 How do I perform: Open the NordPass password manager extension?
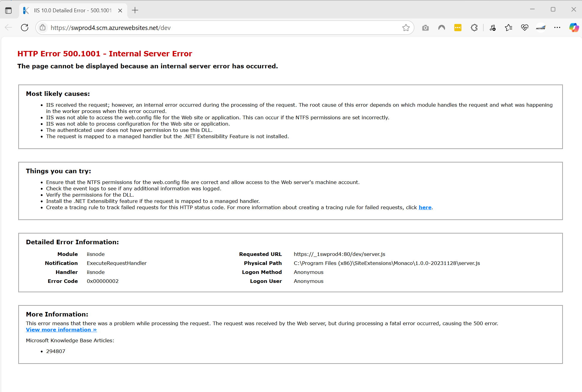click(x=458, y=27)
